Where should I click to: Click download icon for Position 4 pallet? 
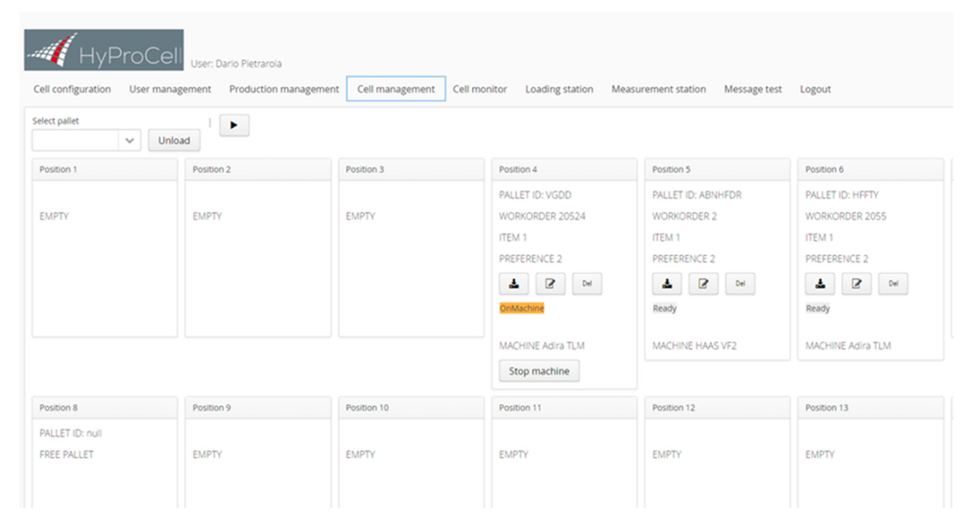[x=514, y=284]
